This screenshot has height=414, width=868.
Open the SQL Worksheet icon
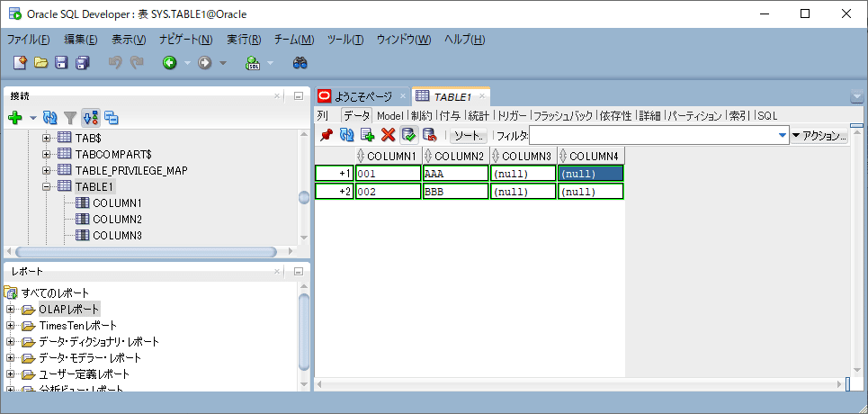(253, 63)
